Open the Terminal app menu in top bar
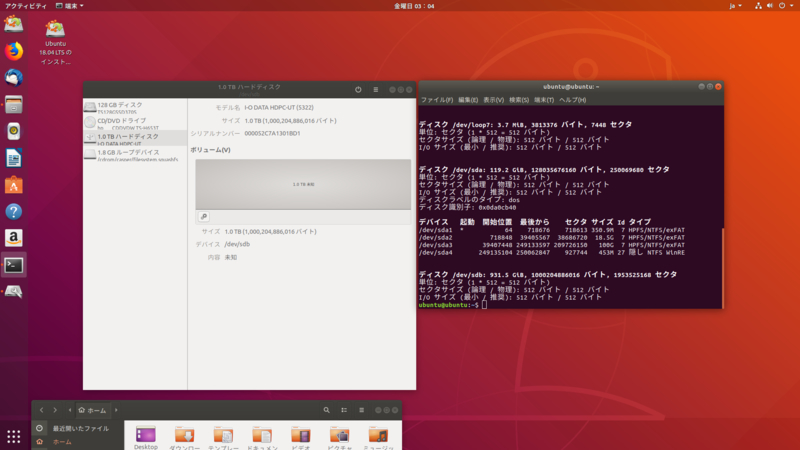 pyautogui.click(x=69, y=6)
